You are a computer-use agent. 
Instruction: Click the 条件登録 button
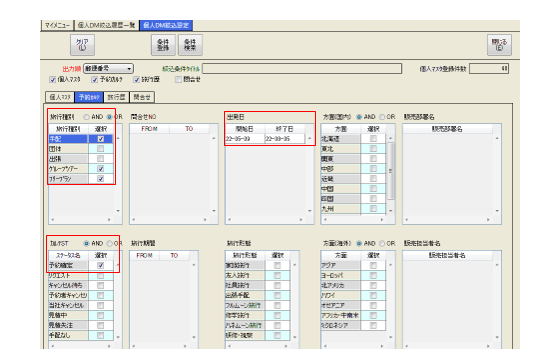pyautogui.click(x=163, y=45)
